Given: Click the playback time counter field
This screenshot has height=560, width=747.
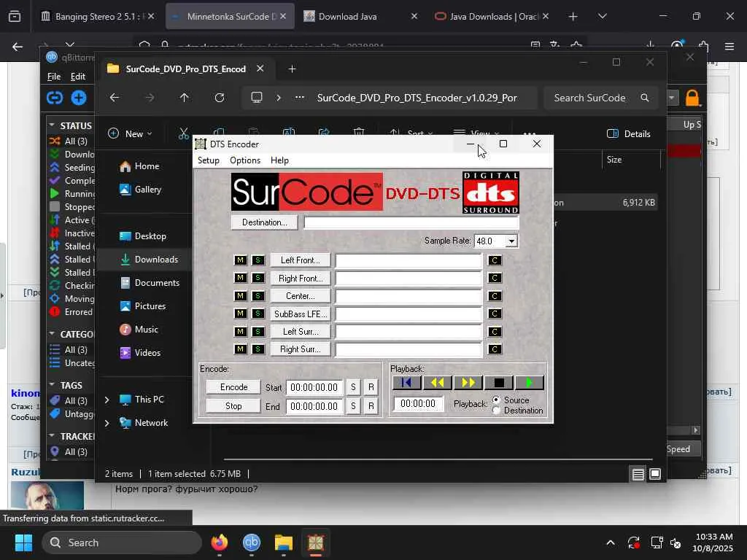Looking at the screenshot, I should pos(418,404).
